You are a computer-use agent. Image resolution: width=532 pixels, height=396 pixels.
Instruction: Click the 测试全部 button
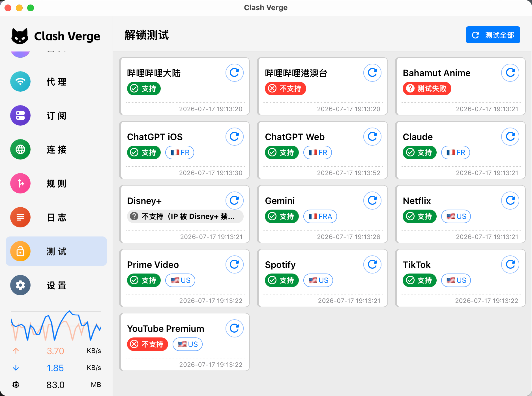pyautogui.click(x=493, y=35)
